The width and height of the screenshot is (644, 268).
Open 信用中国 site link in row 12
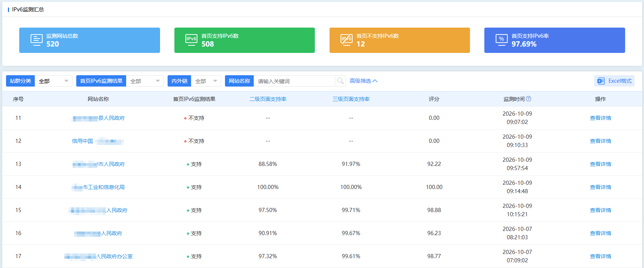pos(98,141)
